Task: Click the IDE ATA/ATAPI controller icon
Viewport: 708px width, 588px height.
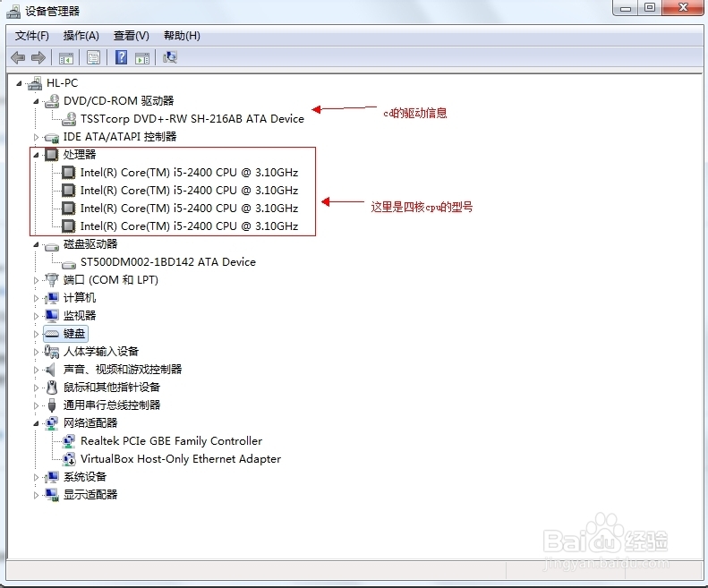Action: tap(52, 137)
